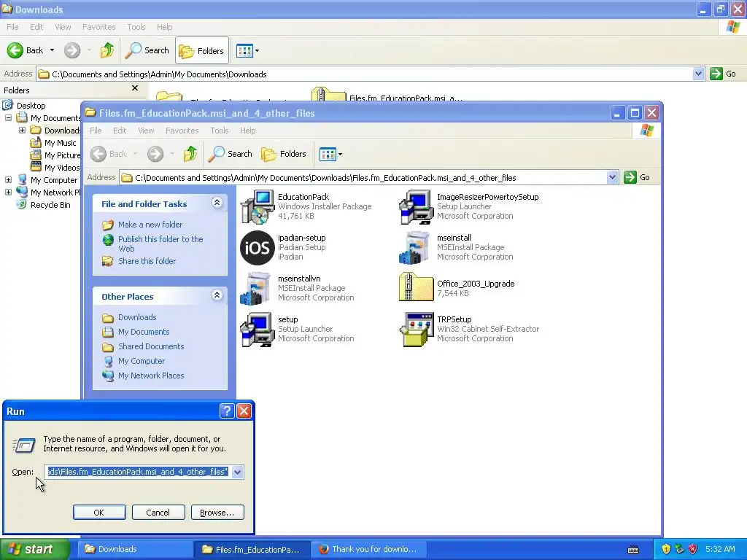Open Help menu in Downloads window

(x=164, y=27)
